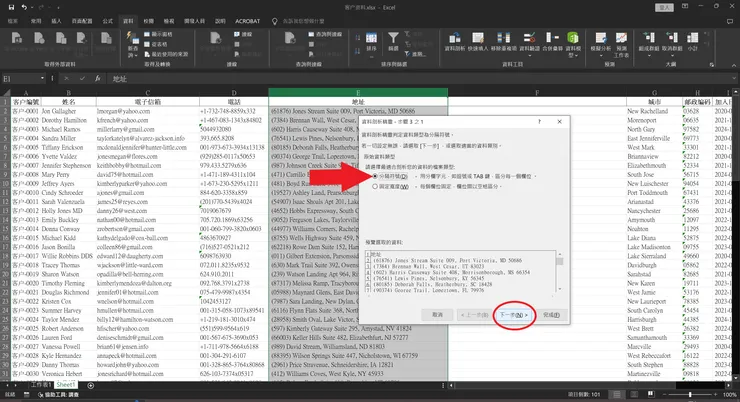Click the 地址 column header cell
Image resolution: width=740 pixels, height=402 pixels.
pyautogui.click(x=357, y=103)
